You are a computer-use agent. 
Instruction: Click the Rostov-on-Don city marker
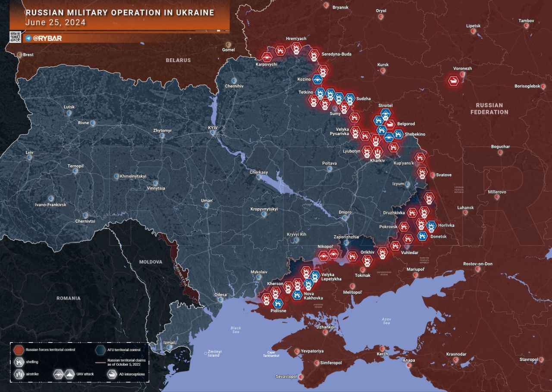point(478,269)
